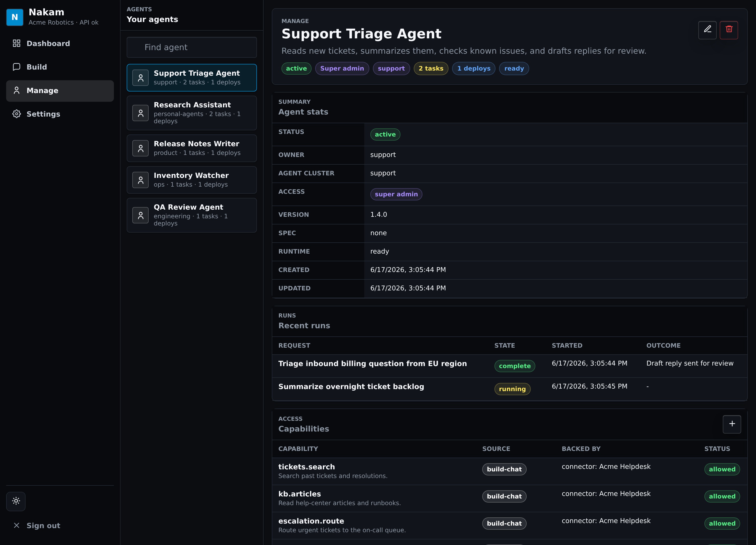Image resolution: width=756 pixels, height=545 pixels.
Task: Select Support Triage Agent in list
Action: coord(192,78)
